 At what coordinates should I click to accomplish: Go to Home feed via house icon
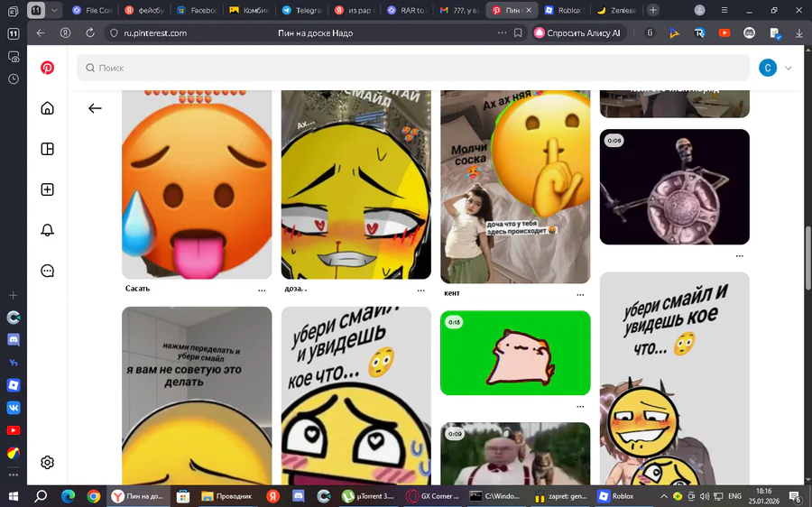pyautogui.click(x=47, y=107)
